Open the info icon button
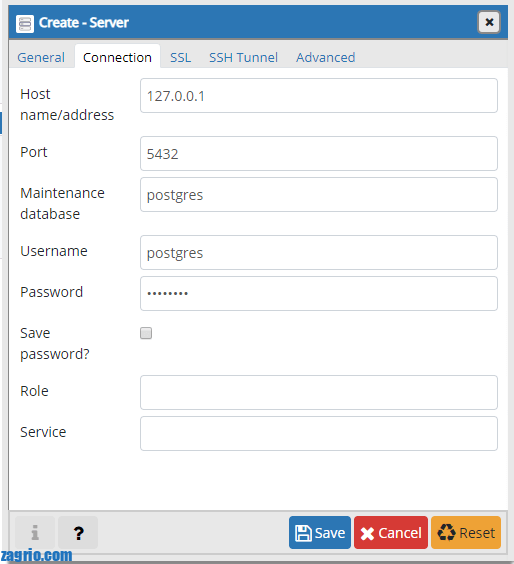The image size is (514, 564). click(x=35, y=532)
